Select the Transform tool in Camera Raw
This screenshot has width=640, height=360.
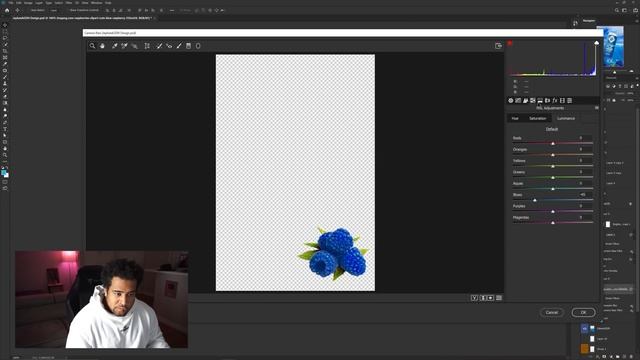(x=147, y=46)
